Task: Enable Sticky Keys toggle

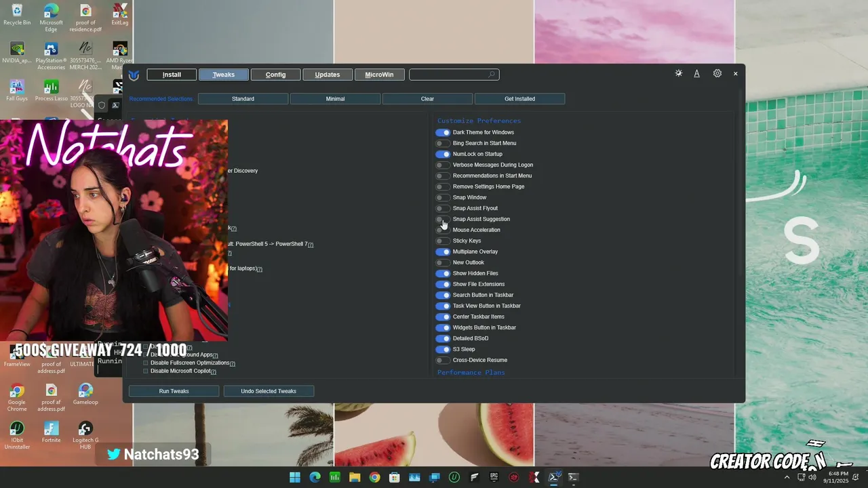Action: 443,241
